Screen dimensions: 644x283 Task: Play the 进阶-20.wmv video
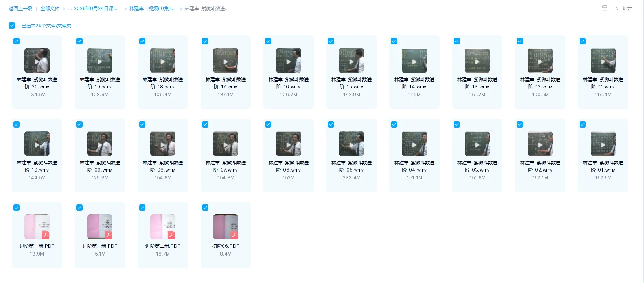[37, 61]
